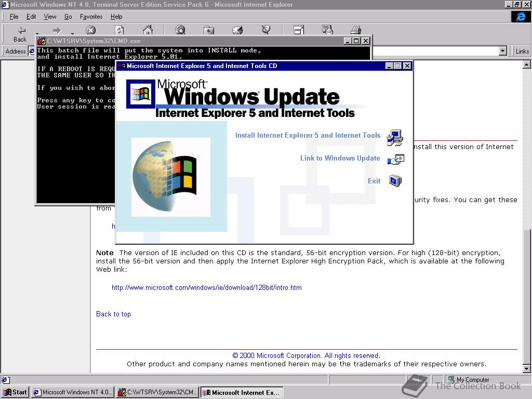Click the IE logo throbber icon
The height and width of the screenshot is (399, 532).
point(521,16)
